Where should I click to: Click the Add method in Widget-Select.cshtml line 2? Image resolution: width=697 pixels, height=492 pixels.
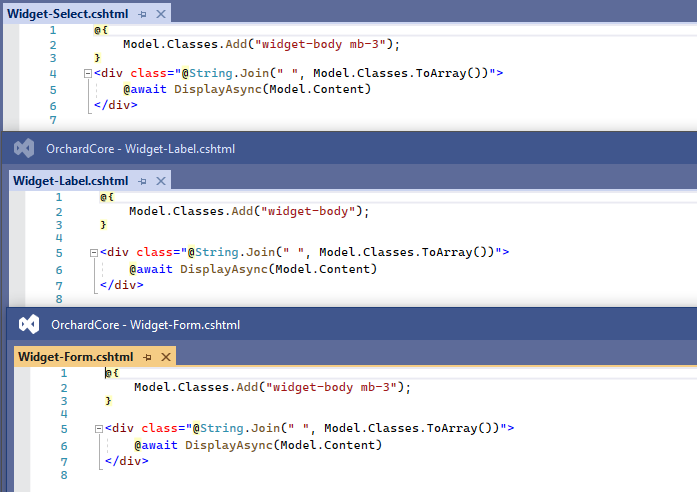[x=236, y=44]
